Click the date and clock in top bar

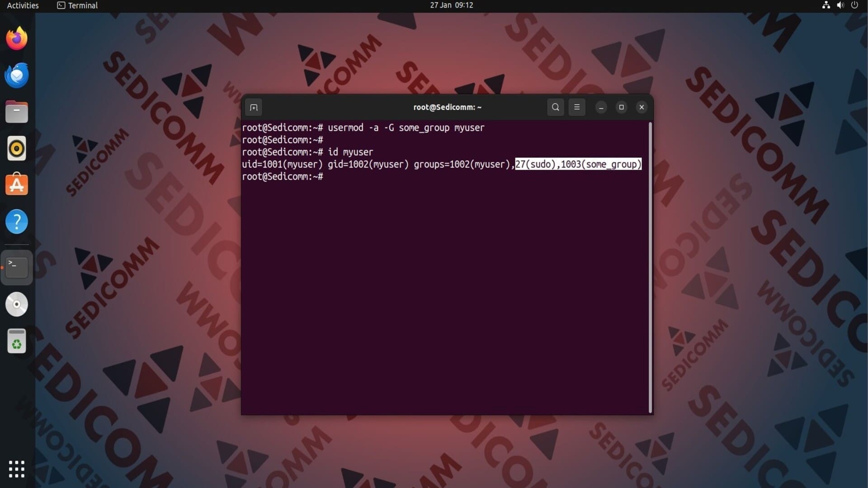451,5
